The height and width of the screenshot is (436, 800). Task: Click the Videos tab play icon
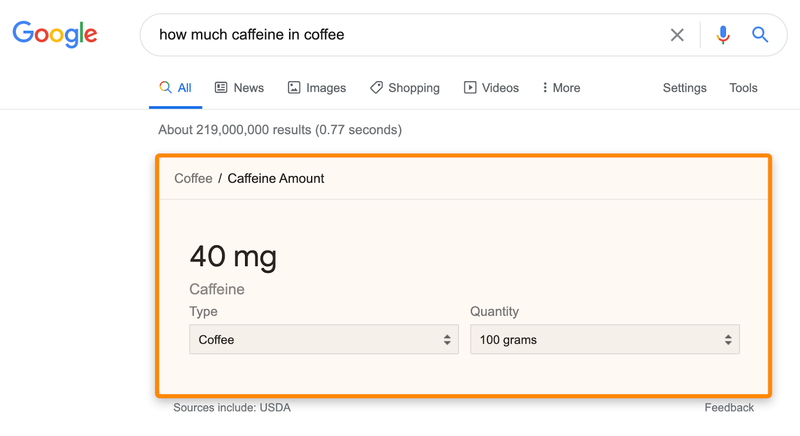[470, 88]
